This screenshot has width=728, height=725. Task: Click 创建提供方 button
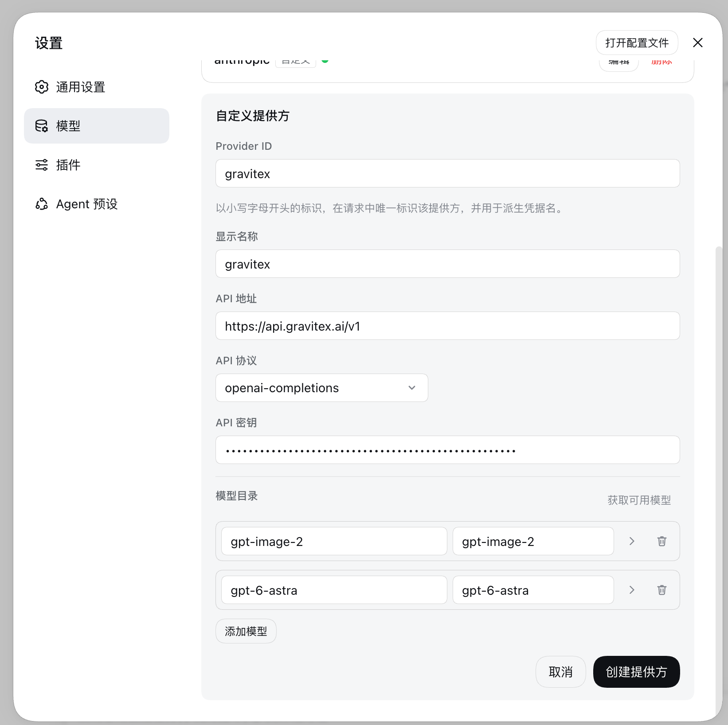[x=636, y=672]
